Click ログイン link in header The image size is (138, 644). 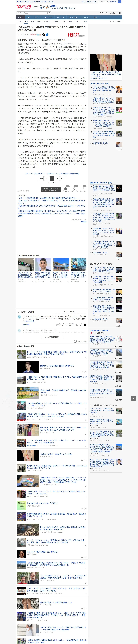pyautogui.click(x=42, y=8)
